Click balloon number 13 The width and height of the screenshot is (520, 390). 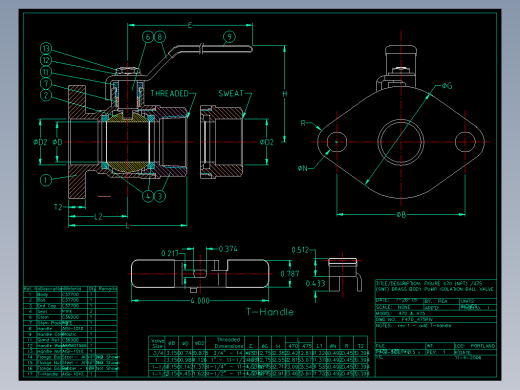[46, 49]
